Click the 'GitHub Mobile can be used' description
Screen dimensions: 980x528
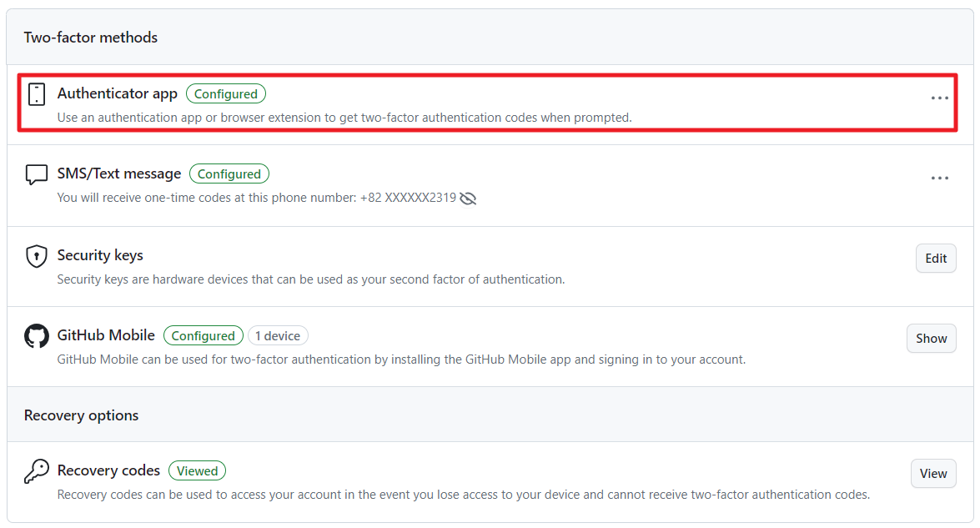[x=401, y=360]
